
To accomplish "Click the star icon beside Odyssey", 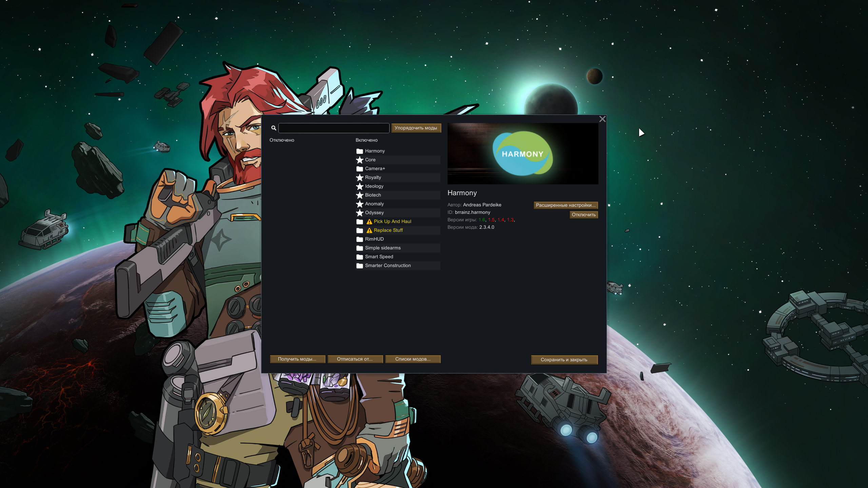I will pos(360,213).
